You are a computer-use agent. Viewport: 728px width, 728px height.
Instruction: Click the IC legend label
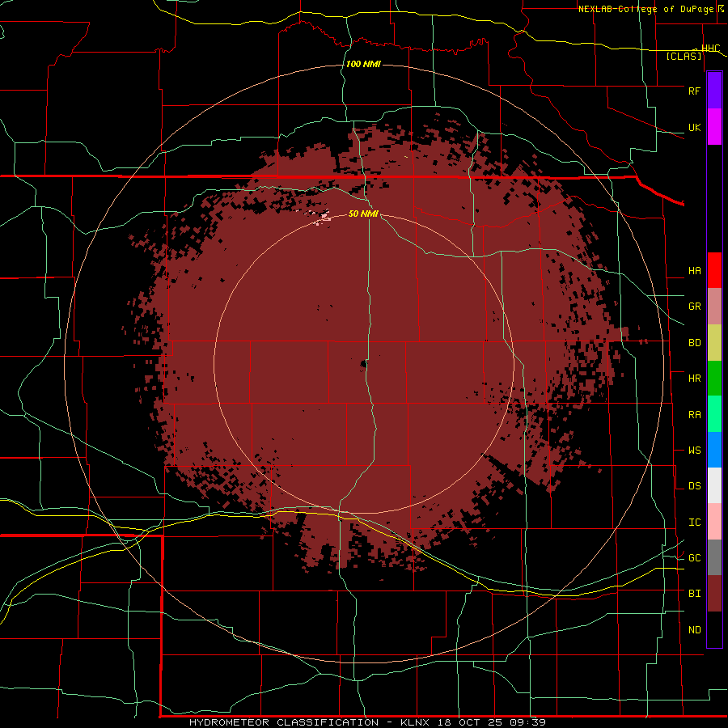tap(694, 523)
